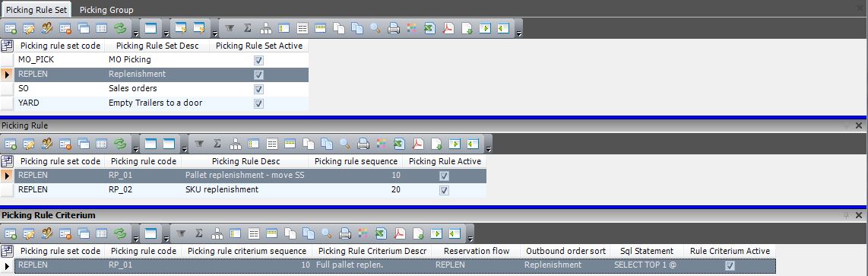
Task: Sort by Sql Statement column header
Action: point(647,251)
